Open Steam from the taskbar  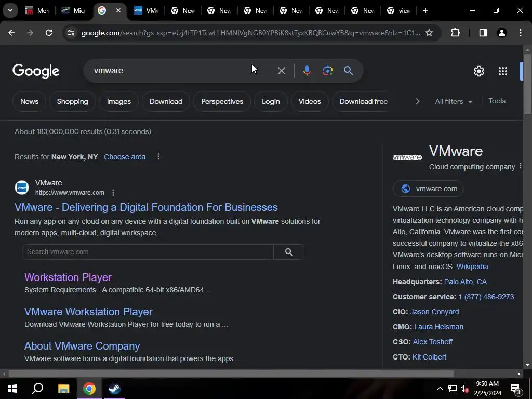114,389
